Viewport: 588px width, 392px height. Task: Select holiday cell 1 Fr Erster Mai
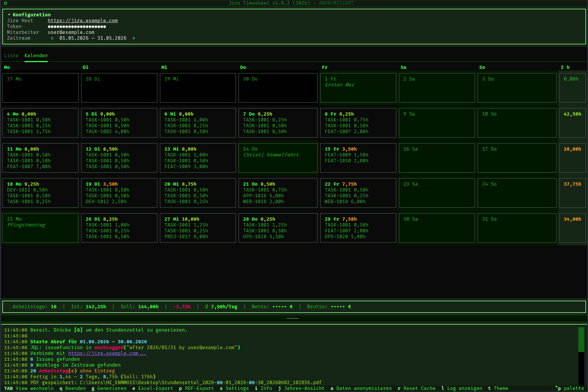click(x=358, y=88)
